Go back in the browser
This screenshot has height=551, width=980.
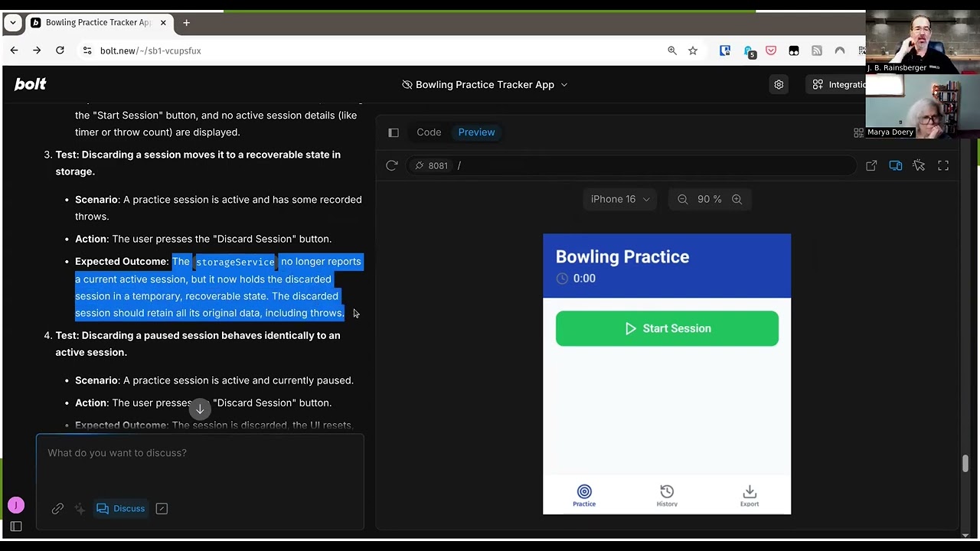coord(14,51)
